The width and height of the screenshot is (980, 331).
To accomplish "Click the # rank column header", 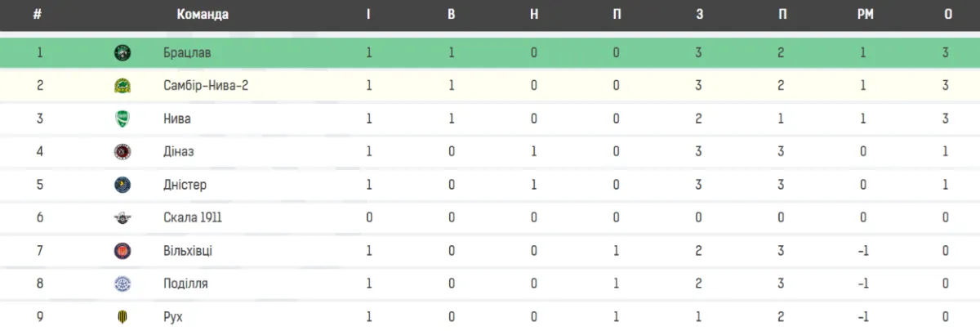I will 37,15.
